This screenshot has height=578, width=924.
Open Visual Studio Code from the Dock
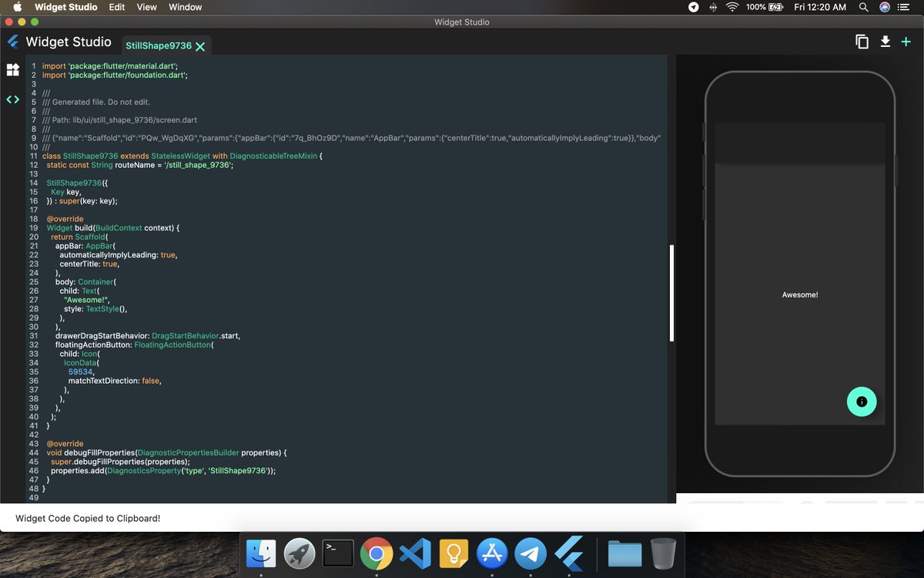click(x=415, y=553)
